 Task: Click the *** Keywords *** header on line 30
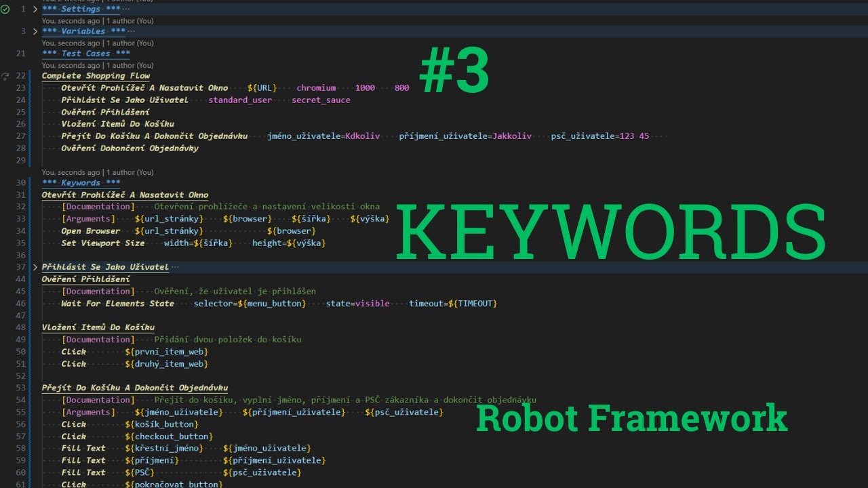[81, 183]
